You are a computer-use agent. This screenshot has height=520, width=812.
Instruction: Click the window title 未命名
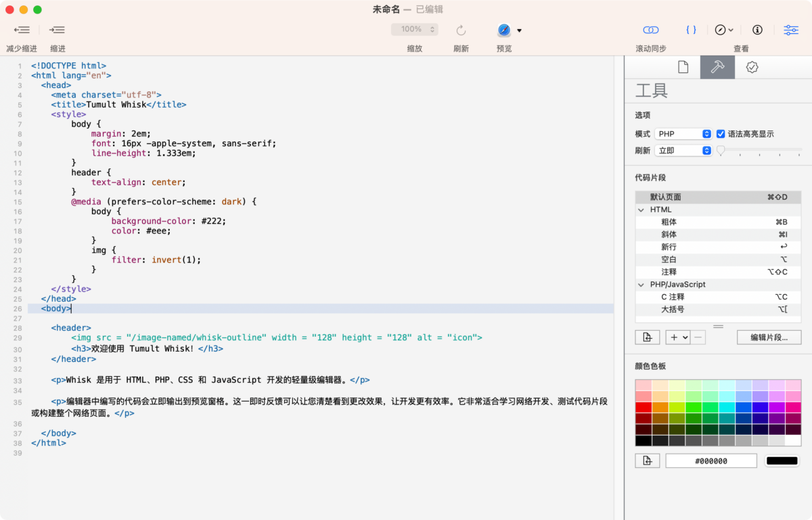click(x=386, y=9)
